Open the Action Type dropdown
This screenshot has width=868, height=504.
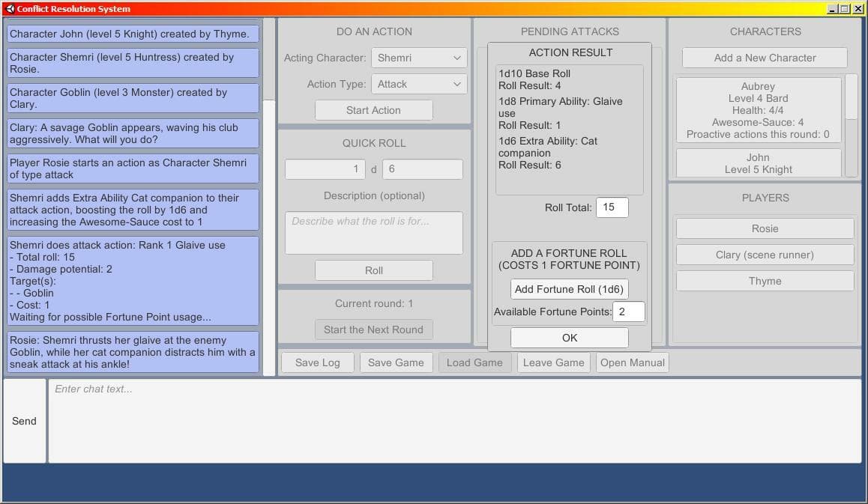pyautogui.click(x=419, y=84)
